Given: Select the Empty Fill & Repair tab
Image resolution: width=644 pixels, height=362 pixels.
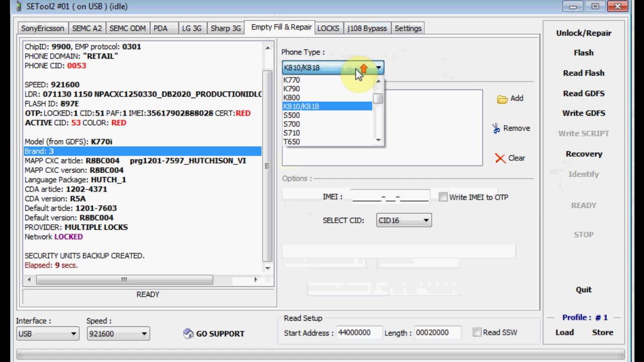Looking at the screenshot, I should 281,28.
